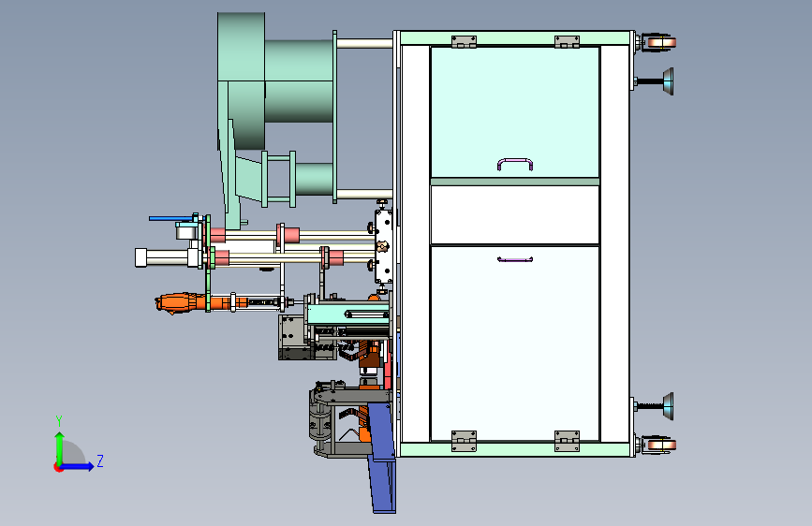
Task: Select the lower leveling foot pad
Action: click(x=668, y=406)
